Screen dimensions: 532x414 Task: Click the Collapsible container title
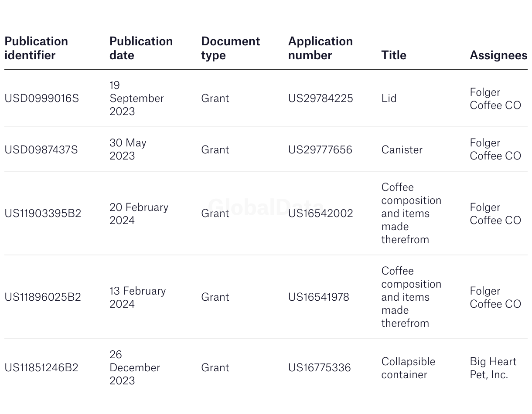point(408,368)
